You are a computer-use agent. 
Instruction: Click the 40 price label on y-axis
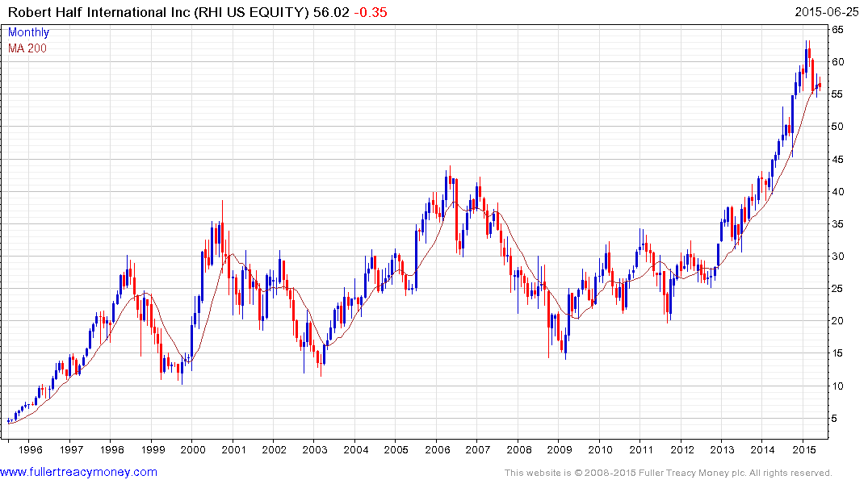point(837,192)
